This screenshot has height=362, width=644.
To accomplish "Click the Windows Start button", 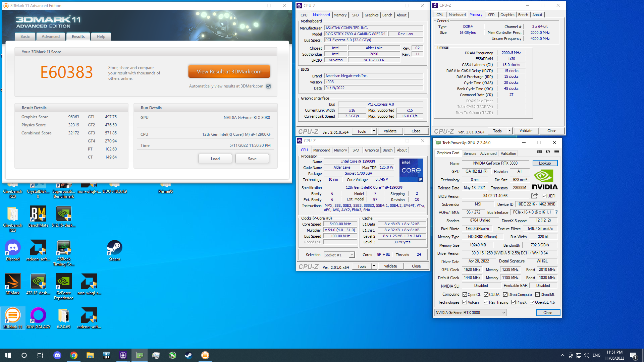I will (x=8, y=355).
